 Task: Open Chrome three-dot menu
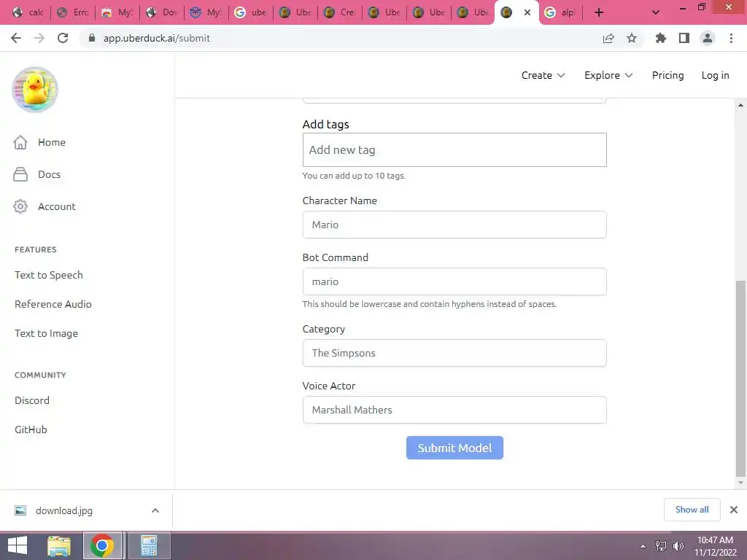tap(731, 38)
